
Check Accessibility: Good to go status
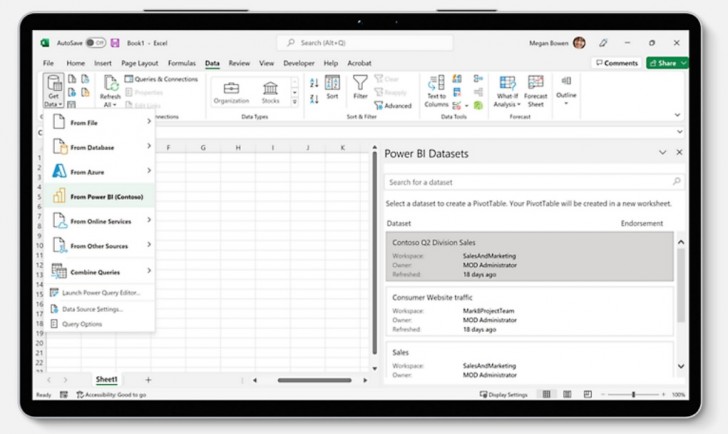111,395
